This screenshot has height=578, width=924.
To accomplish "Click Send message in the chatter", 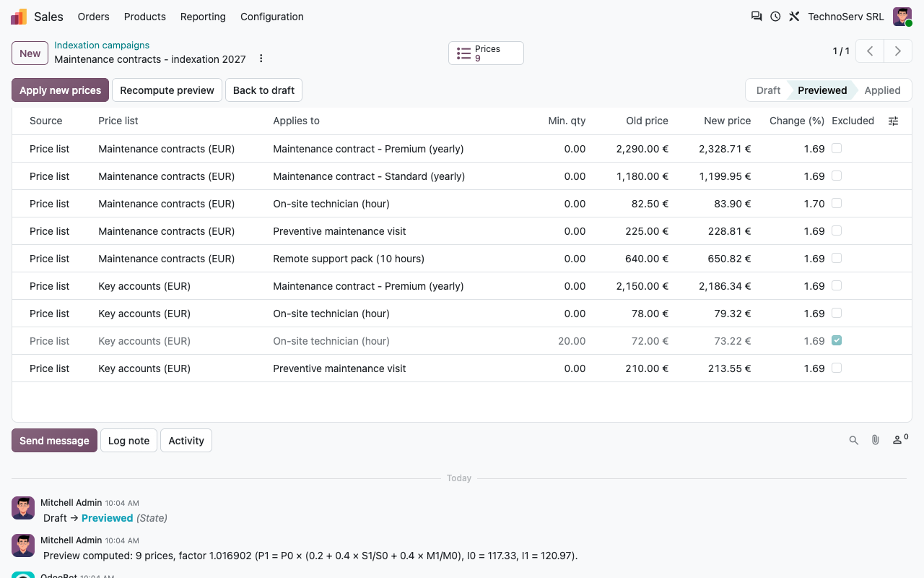I will [54, 441].
